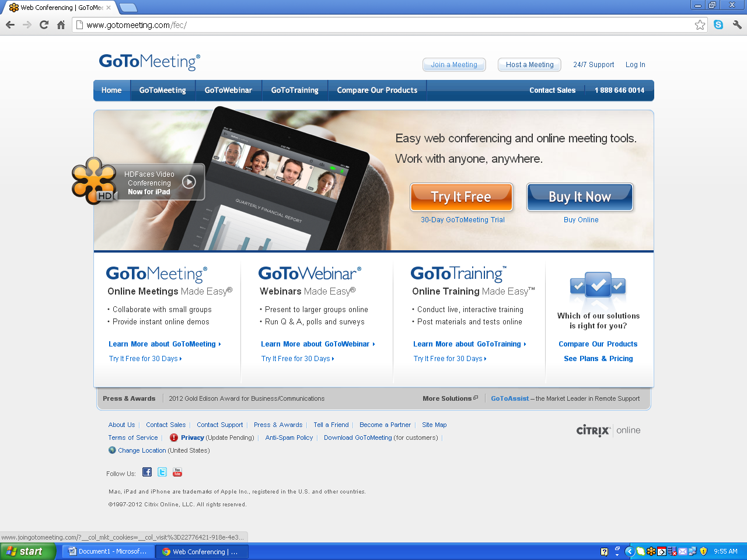Click the Join a Meeting button
This screenshot has height=560, width=747.
coord(454,65)
